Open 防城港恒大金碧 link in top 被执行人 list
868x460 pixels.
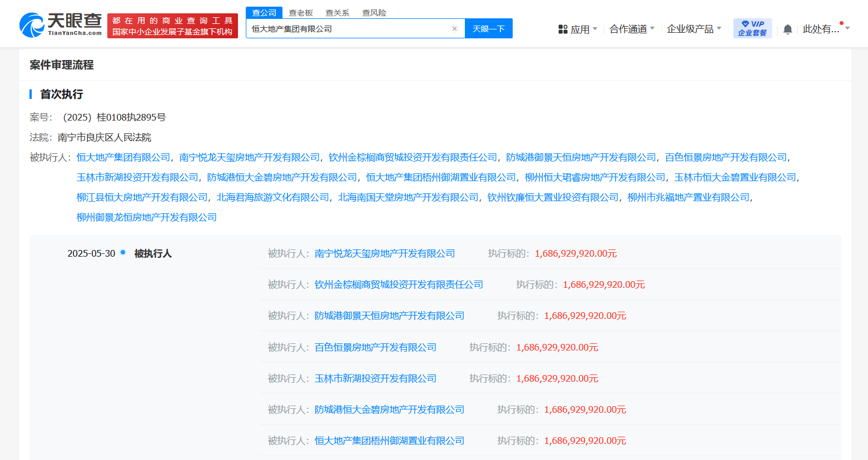click(282, 177)
